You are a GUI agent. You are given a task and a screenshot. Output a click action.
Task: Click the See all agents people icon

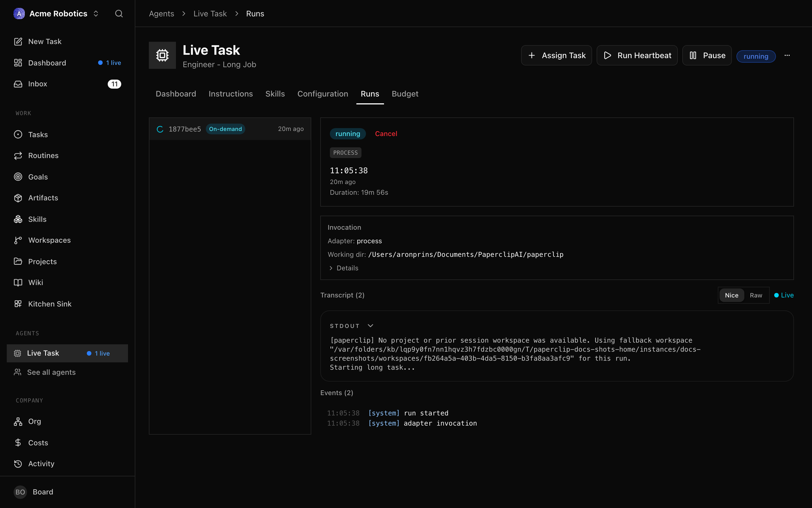(17, 372)
